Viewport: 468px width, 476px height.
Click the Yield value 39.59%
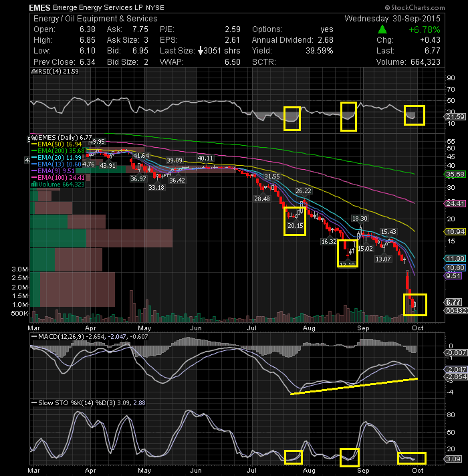[x=320, y=51]
